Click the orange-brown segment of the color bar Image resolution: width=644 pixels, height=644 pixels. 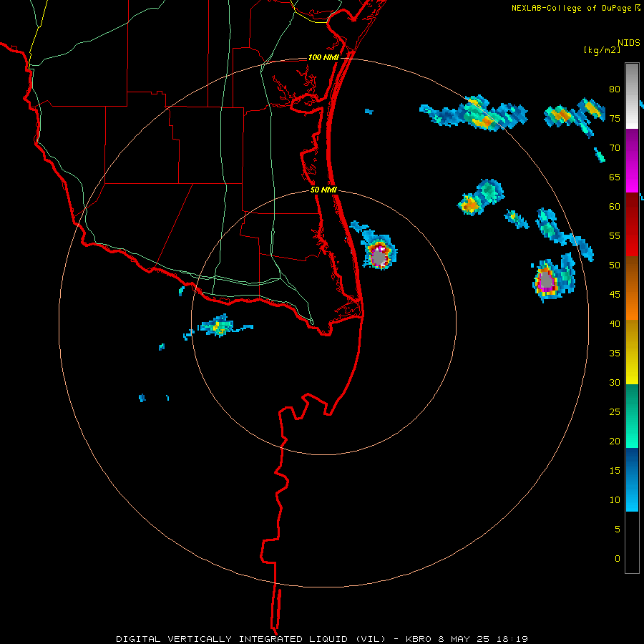[632, 288]
